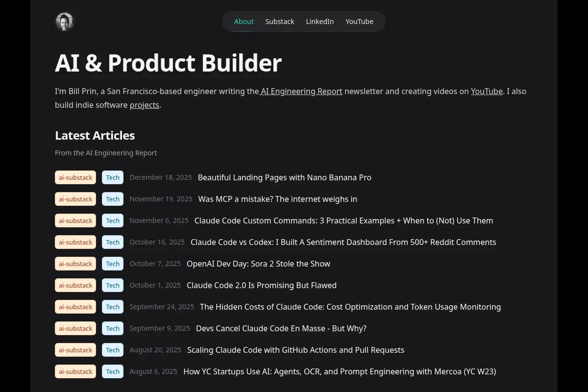
Task: Click ai-substack tag on August 20 row
Action: click(75, 350)
